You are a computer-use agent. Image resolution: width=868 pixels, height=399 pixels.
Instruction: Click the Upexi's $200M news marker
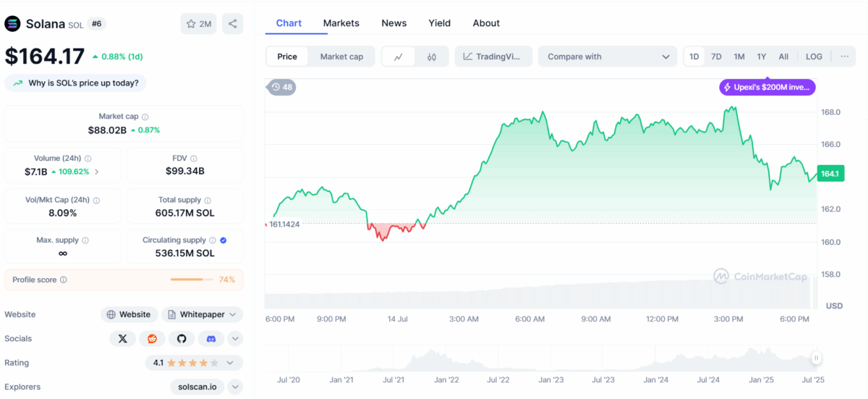click(x=767, y=87)
